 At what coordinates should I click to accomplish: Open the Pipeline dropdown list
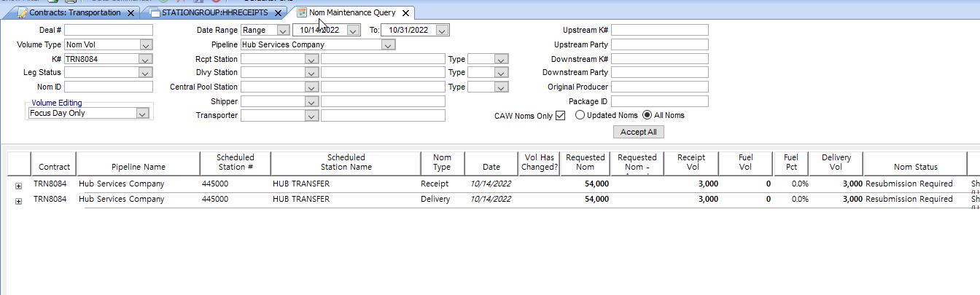[x=388, y=45]
